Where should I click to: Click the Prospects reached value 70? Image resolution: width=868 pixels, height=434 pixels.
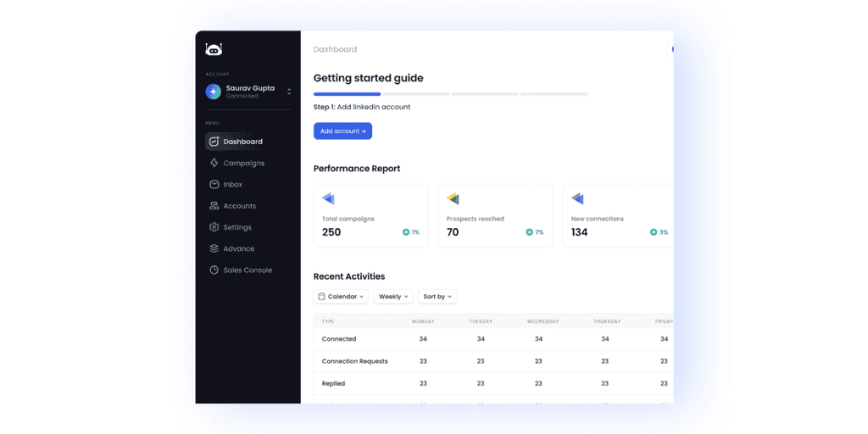[453, 232]
